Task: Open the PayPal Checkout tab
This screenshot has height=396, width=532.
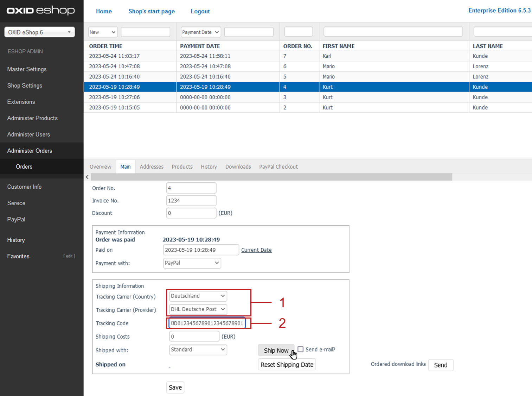Action: [x=278, y=167]
